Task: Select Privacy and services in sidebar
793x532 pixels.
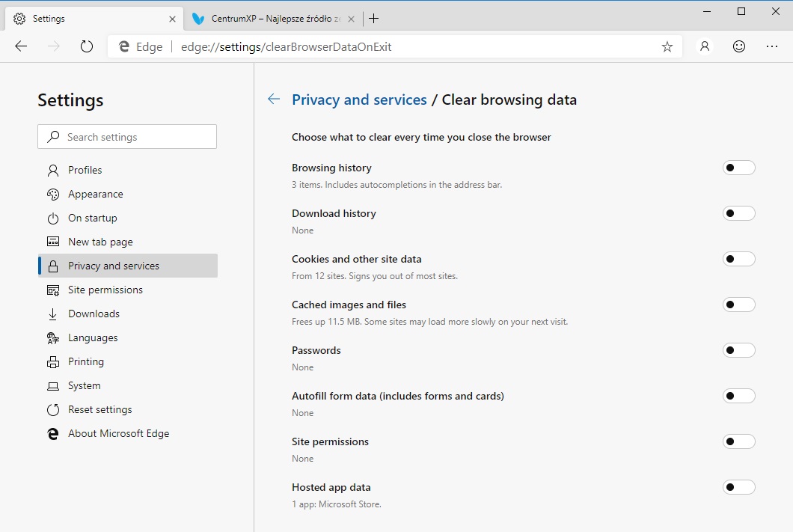Action: click(x=128, y=266)
